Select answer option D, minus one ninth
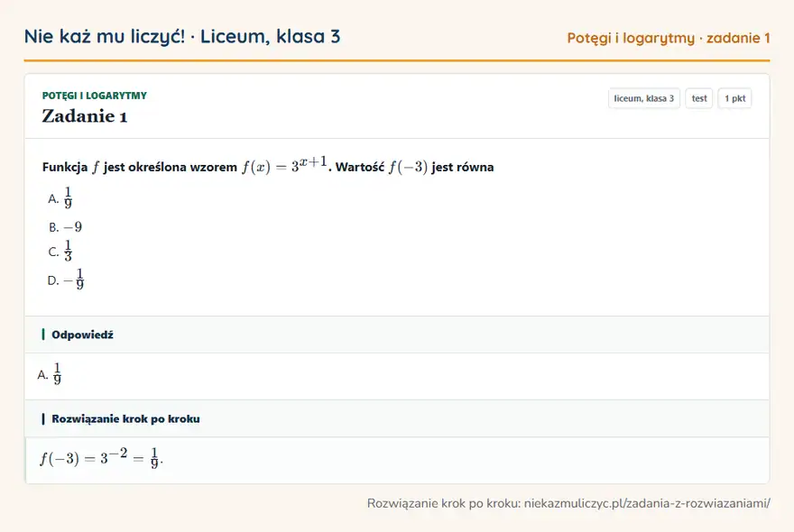The height and width of the screenshot is (532, 794). (66, 280)
